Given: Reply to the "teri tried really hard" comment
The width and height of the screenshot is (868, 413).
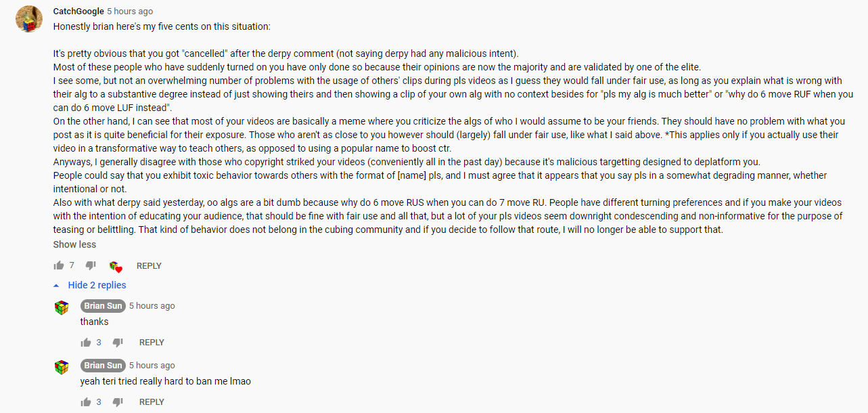Looking at the screenshot, I should pos(152,402).
